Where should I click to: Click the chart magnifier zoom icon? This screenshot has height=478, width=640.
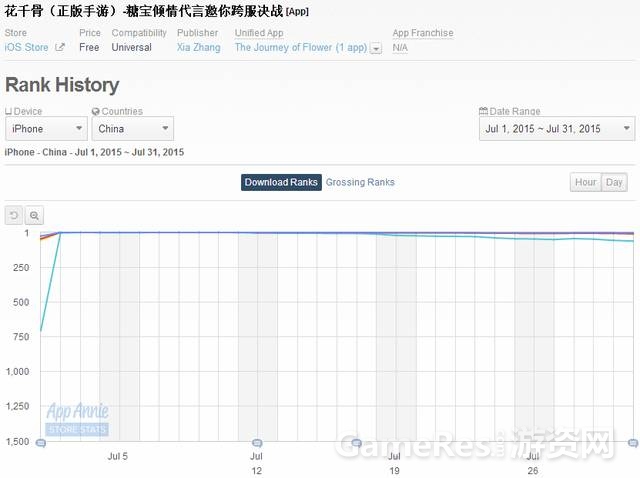(34, 215)
